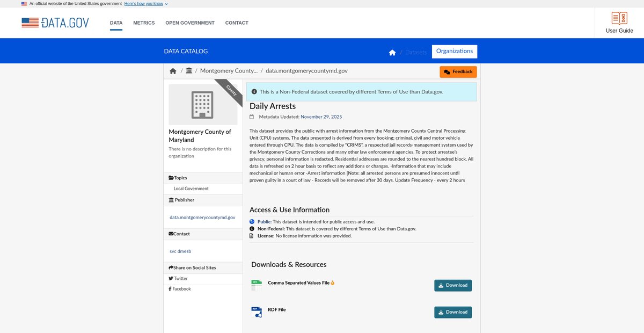Click the Public access label
The height and width of the screenshot is (333, 644).
tap(264, 222)
